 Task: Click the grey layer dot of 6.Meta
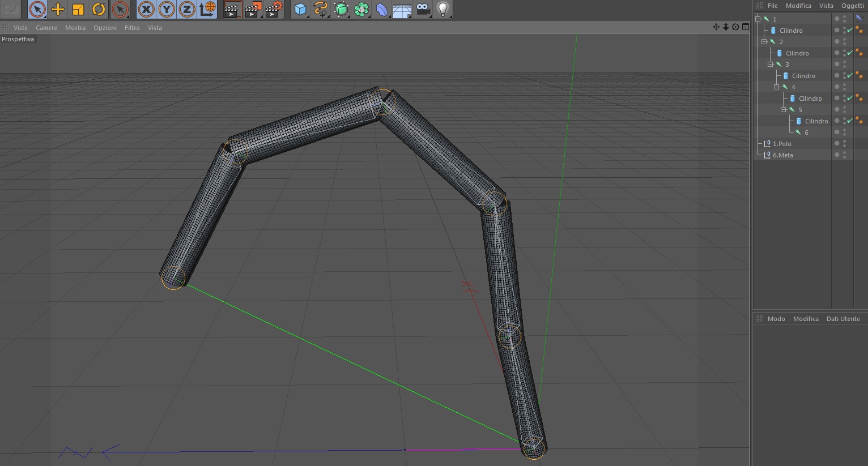[x=837, y=155]
